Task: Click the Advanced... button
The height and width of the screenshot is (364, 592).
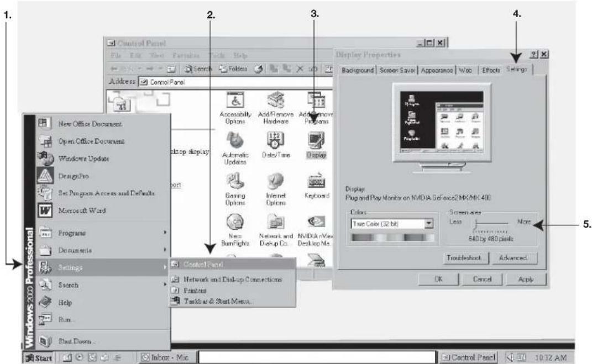Action: (x=514, y=258)
